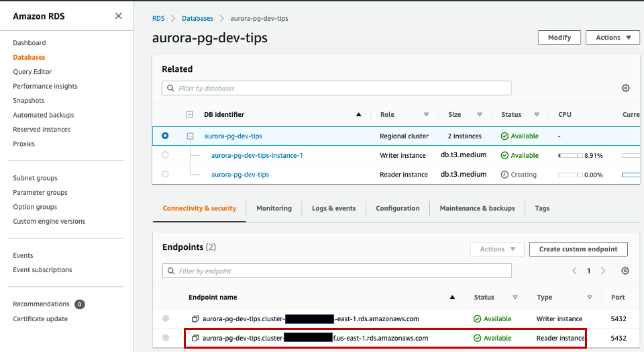Open Automated backups in sidebar
Image resolution: width=644 pixels, height=352 pixels.
coord(43,115)
